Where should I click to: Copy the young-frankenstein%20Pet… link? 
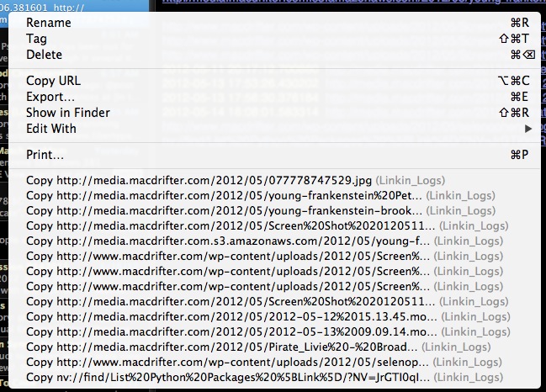pos(274,196)
